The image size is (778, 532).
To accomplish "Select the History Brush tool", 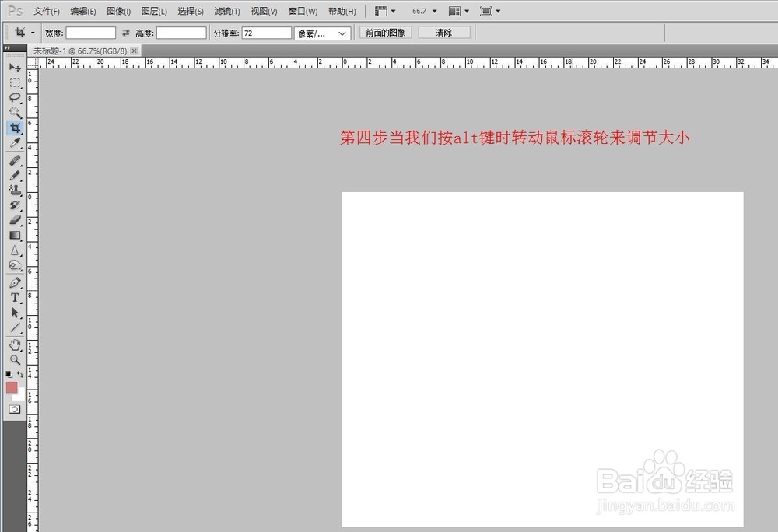I will click(x=15, y=205).
